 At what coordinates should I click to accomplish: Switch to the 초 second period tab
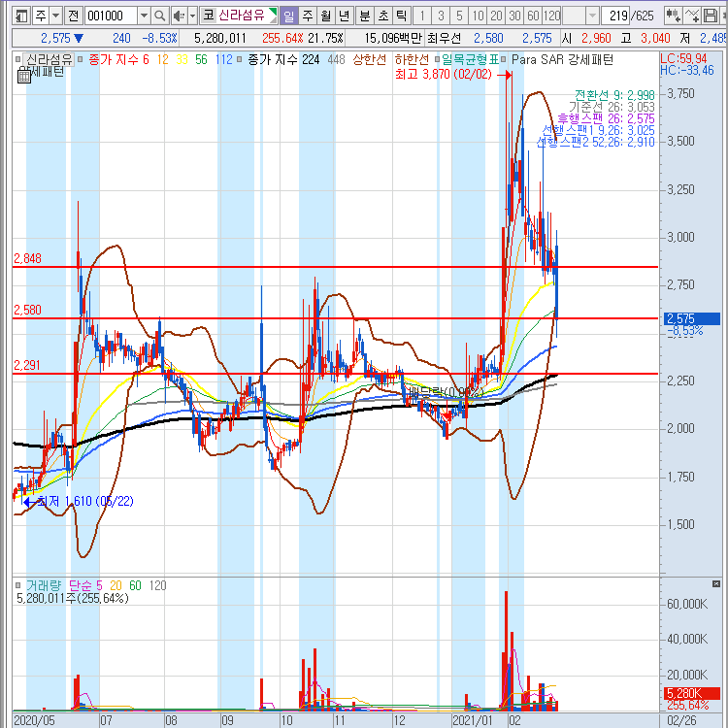(x=383, y=17)
